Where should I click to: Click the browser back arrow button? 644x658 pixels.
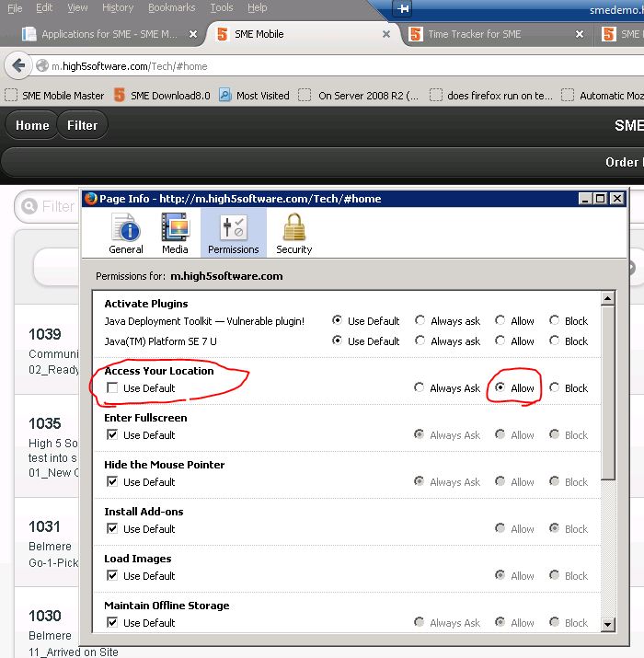click(18, 65)
